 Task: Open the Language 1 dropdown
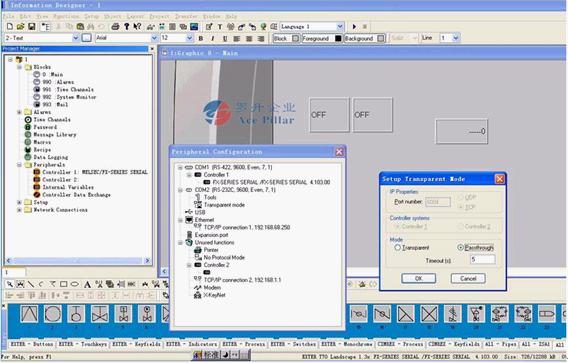(x=340, y=26)
